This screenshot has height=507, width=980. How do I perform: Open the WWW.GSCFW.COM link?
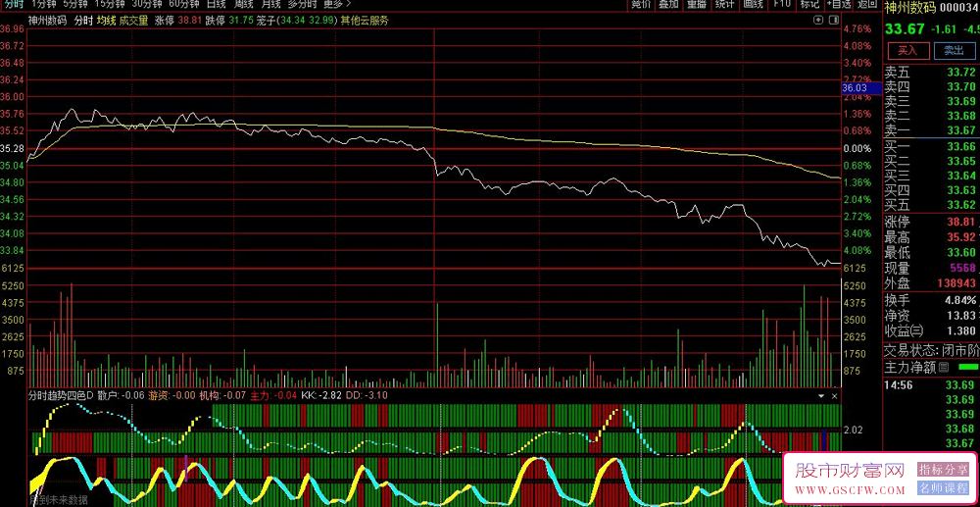click(x=850, y=489)
